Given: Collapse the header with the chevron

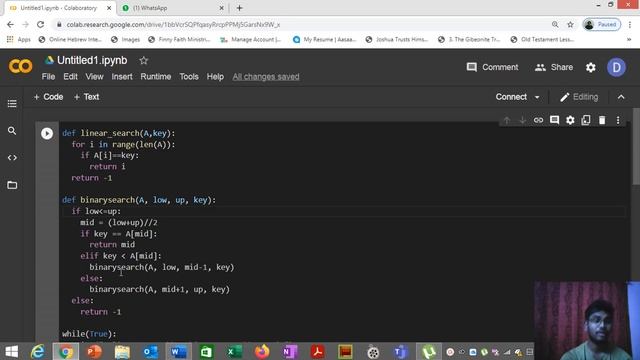Looking at the screenshot, I should point(621,97).
